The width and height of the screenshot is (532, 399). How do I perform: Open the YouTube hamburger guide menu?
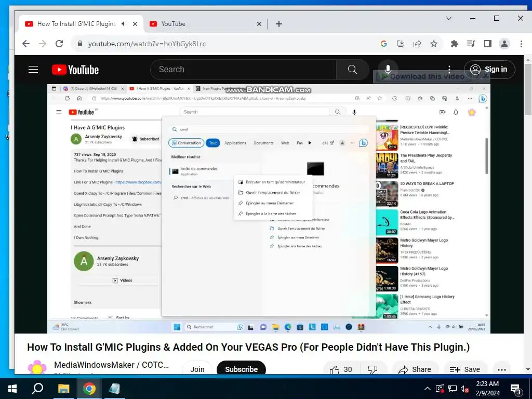click(33, 70)
